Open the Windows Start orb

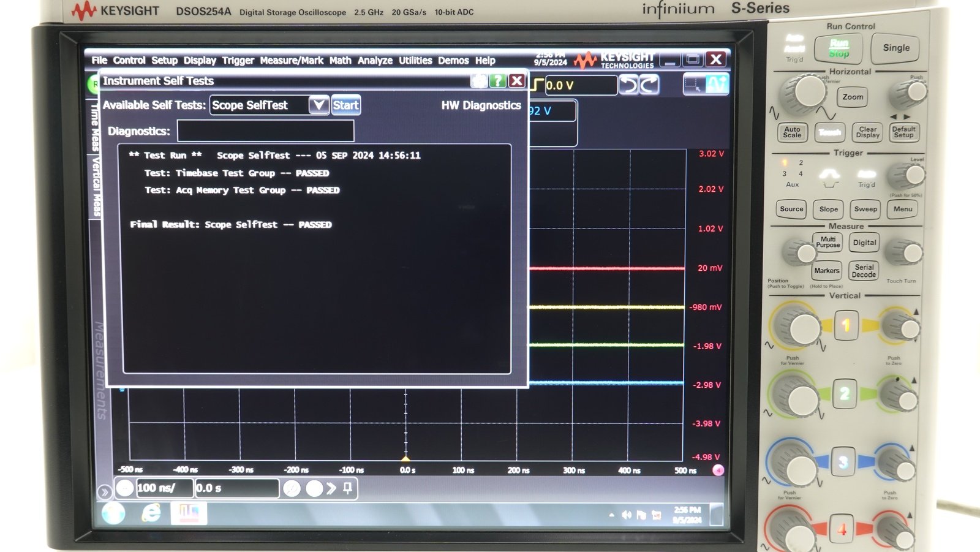(113, 513)
